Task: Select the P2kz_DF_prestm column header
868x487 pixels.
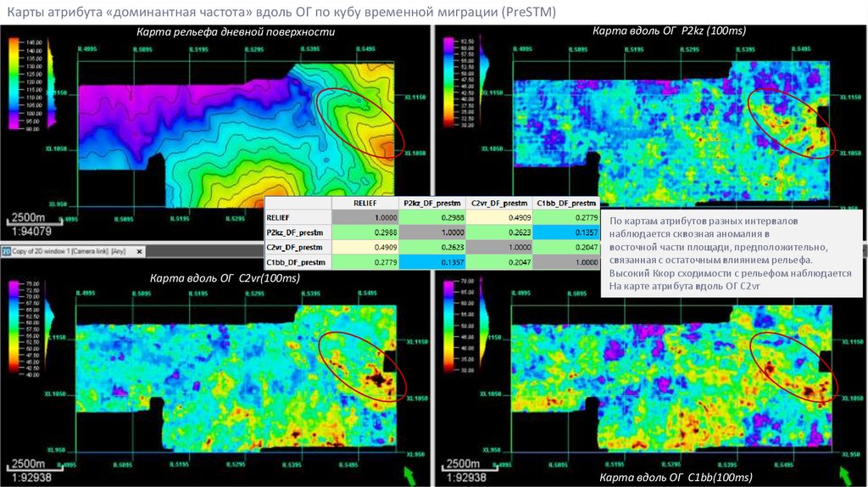Action: pos(431,204)
